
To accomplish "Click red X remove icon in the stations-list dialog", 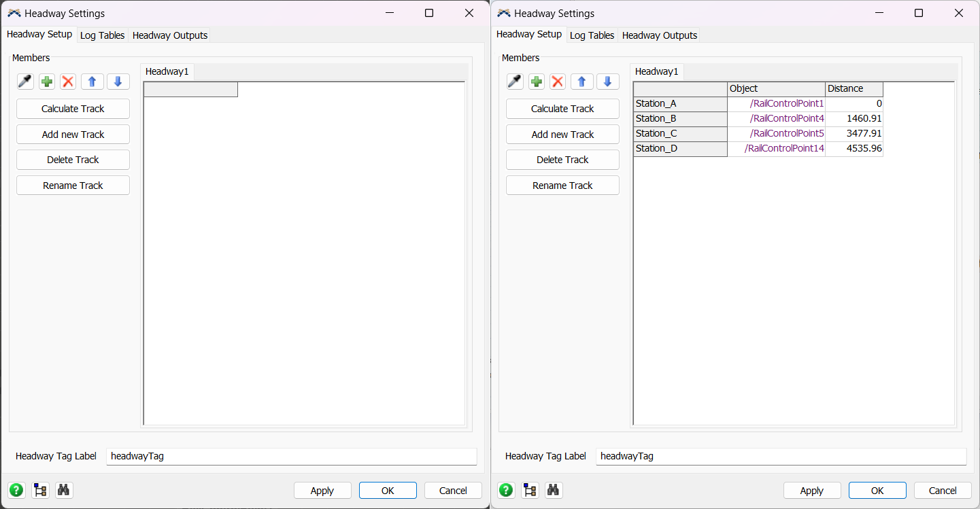I will [x=558, y=82].
